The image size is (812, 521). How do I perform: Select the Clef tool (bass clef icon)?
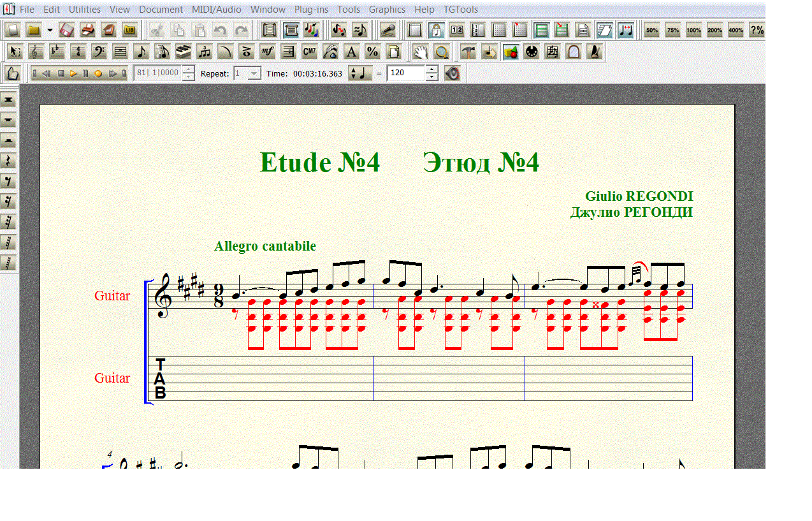tap(99, 52)
